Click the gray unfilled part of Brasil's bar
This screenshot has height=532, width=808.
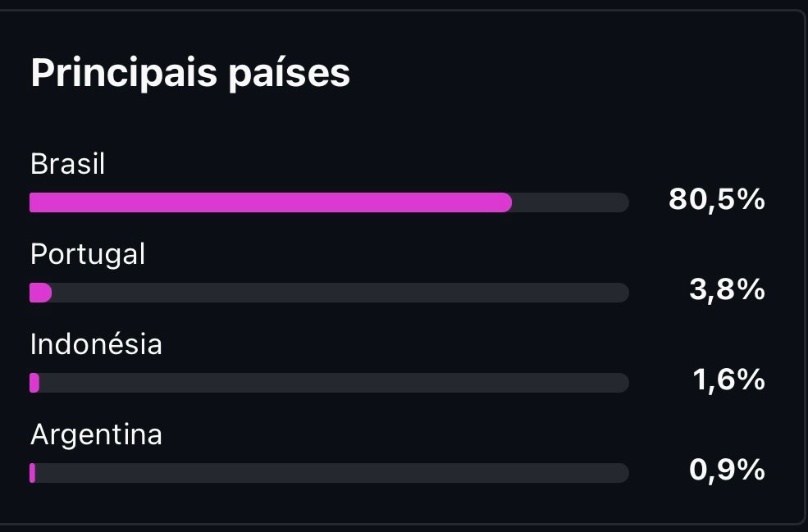pyautogui.click(x=570, y=202)
